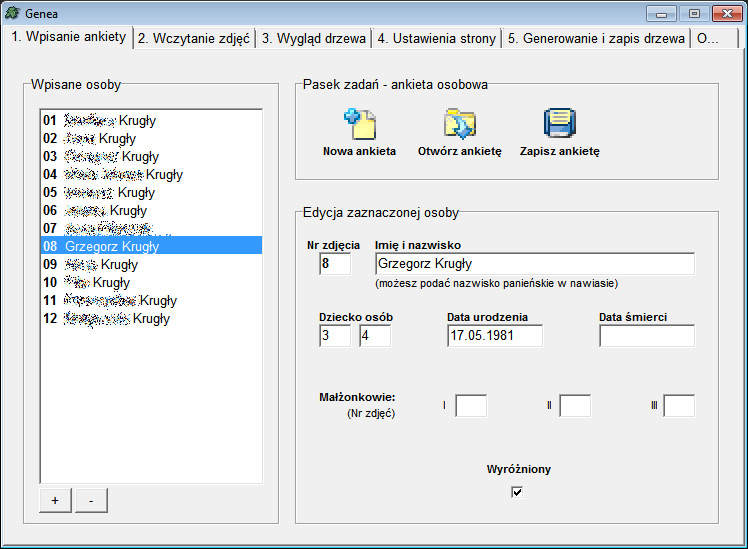Open 5. Generowanie i zapis drzewa tab

pyautogui.click(x=596, y=38)
